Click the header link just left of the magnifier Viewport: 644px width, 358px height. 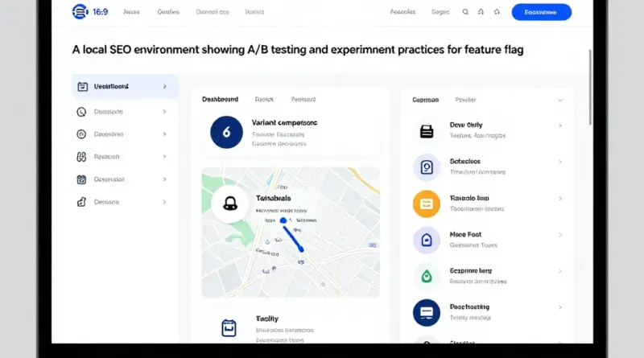click(440, 12)
